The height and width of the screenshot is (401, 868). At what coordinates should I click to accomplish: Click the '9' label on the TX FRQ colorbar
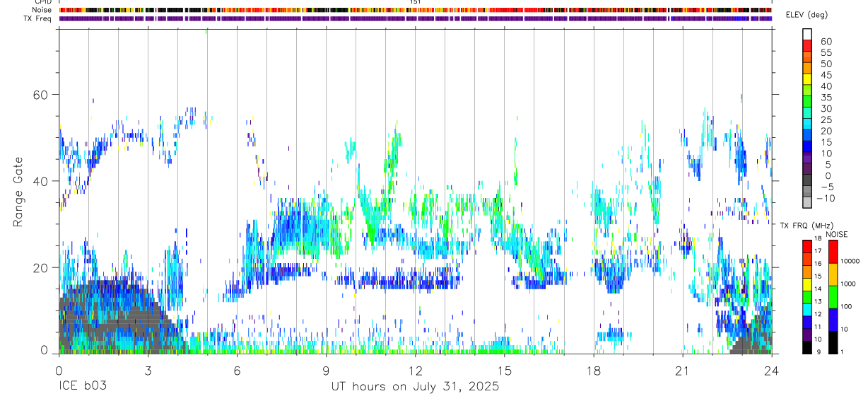pos(819,351)
